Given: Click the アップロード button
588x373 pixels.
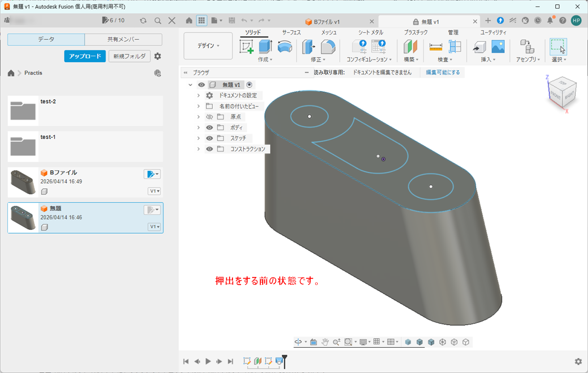Looking at the screenshot, I should click(85, 57).
